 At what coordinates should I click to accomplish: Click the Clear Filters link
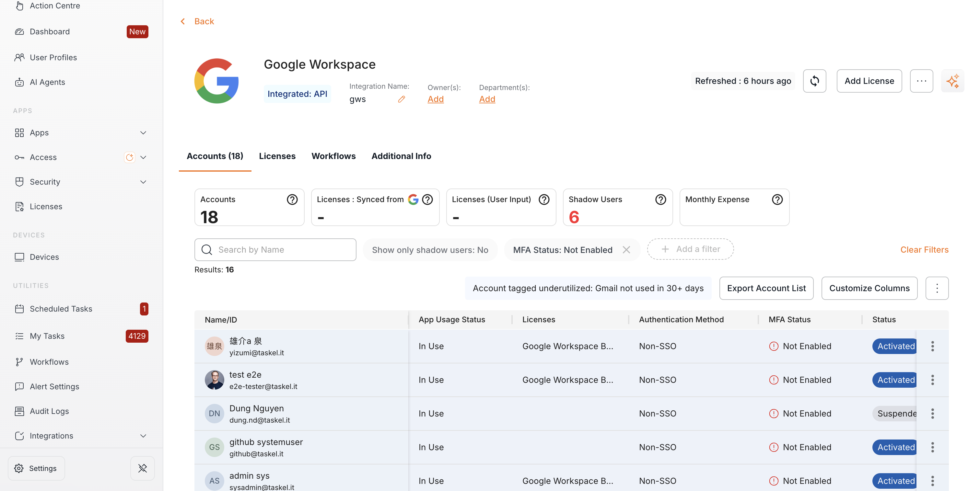(x=924, y=250)
